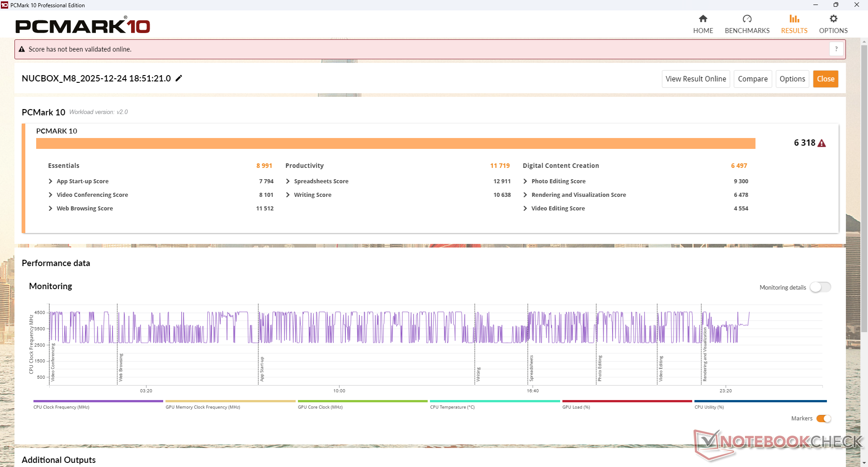Enable the Monitoring details toggle

820,287
